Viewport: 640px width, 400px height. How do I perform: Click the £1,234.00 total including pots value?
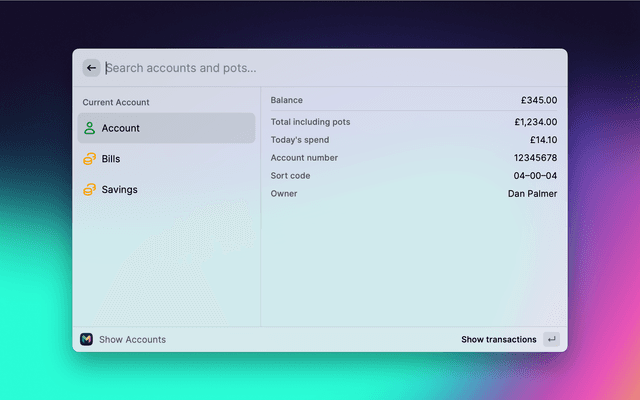click(x=536, y=122)
